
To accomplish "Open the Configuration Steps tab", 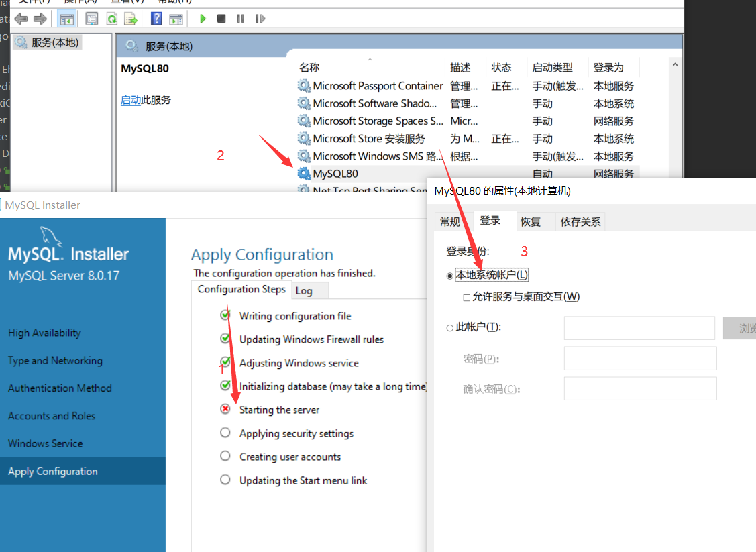I will click(241, 289).
